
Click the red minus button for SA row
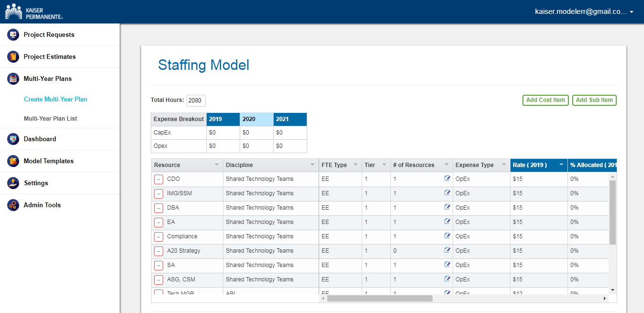pos(158,266)
